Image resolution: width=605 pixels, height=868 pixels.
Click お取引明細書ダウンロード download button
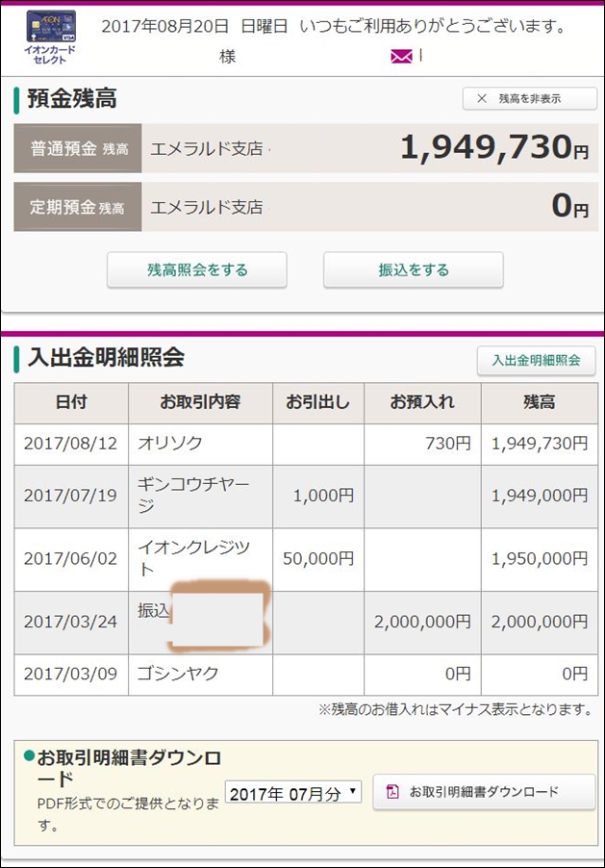tap(485, 792)
